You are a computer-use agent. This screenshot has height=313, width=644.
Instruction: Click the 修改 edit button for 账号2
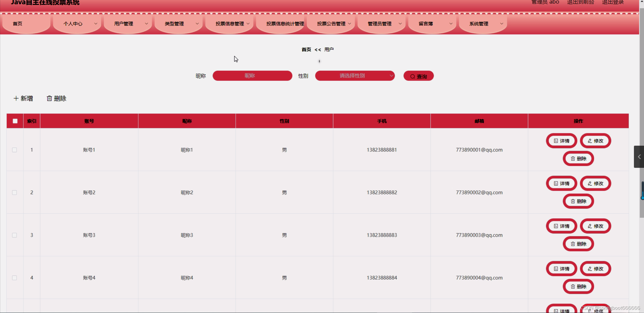[595, 184]
